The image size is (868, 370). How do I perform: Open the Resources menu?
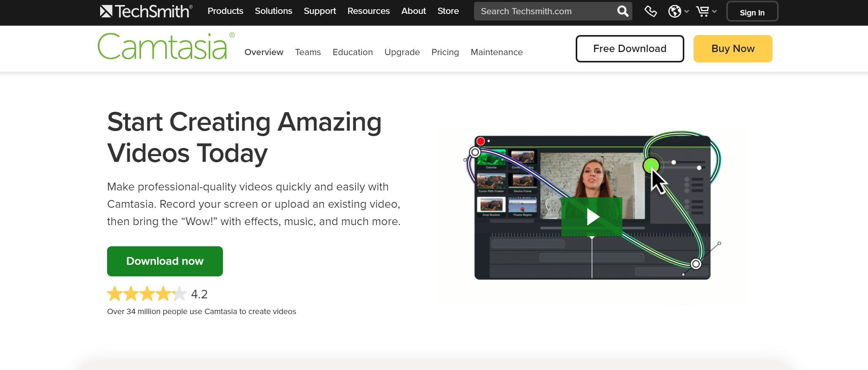click(369, 11)
